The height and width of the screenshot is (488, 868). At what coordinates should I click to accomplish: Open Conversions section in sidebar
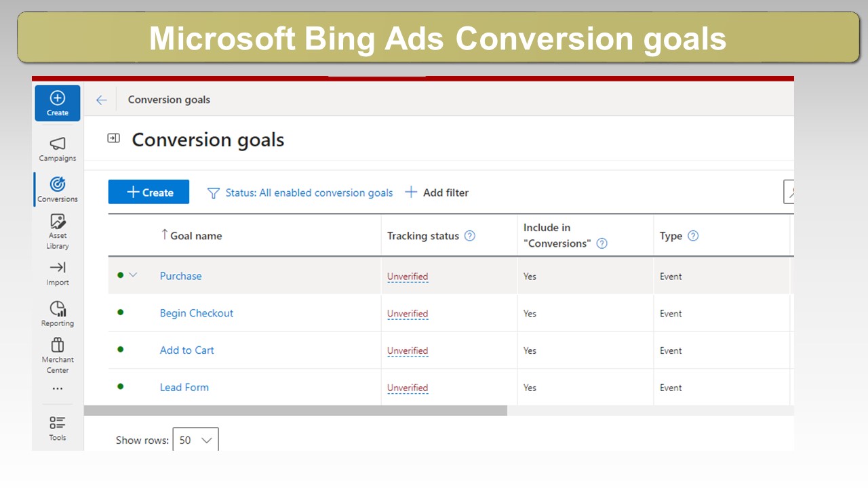[x=58, y=190]
